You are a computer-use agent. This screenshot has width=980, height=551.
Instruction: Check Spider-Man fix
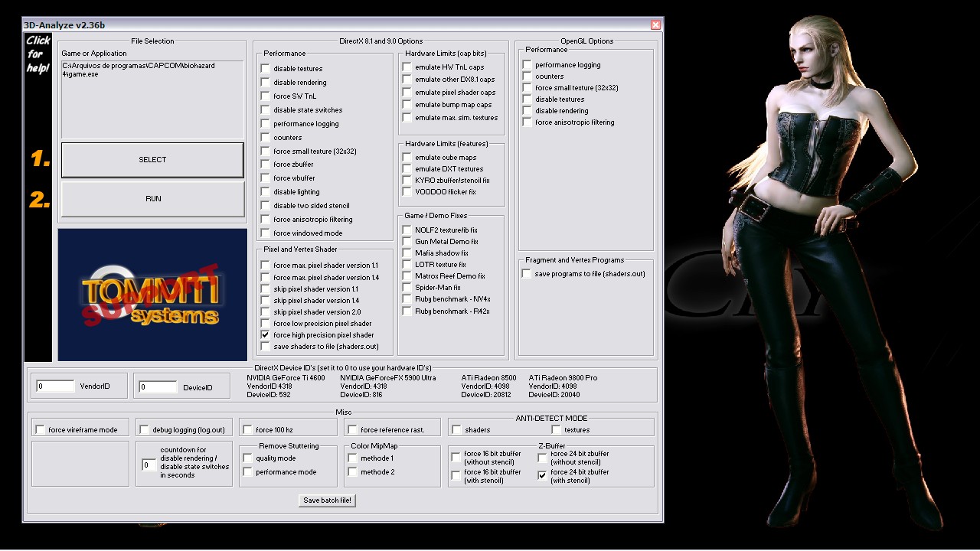[x=407, y=288]
